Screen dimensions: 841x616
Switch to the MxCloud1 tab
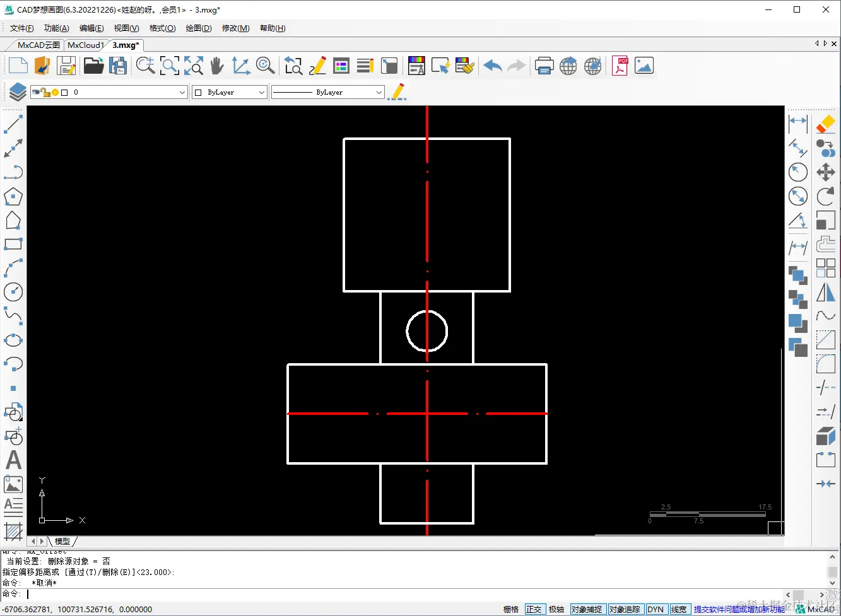(x=85, y=45)
